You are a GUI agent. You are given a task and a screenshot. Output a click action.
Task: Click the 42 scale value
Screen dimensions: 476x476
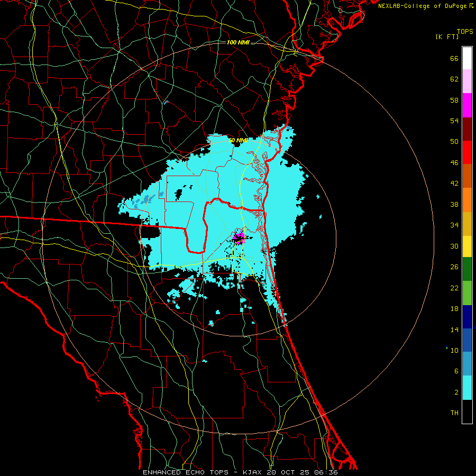[454, 184]
